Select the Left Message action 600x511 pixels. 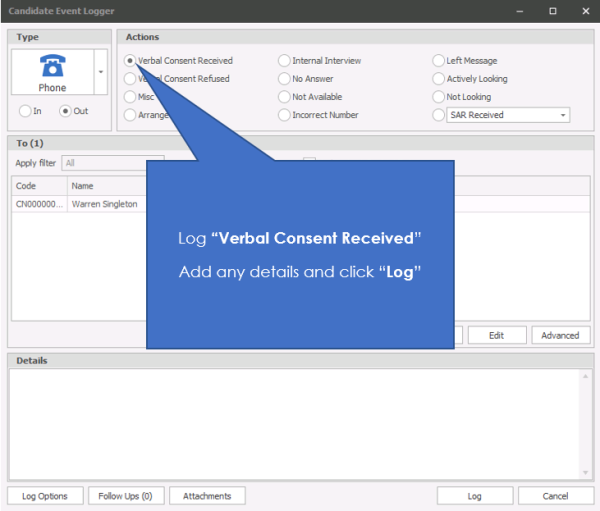tap(439, 61)
